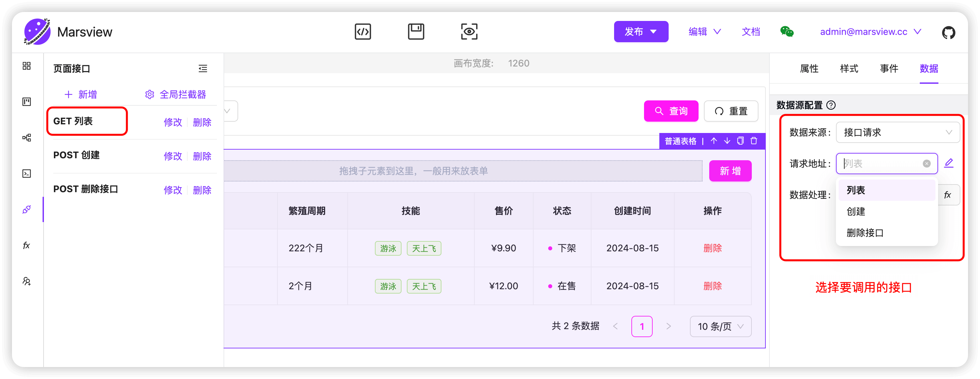The image size is (980, 379).
Task: Click the pink 新增 button above table
Action: pyautogui.click(x=730, y=171)
